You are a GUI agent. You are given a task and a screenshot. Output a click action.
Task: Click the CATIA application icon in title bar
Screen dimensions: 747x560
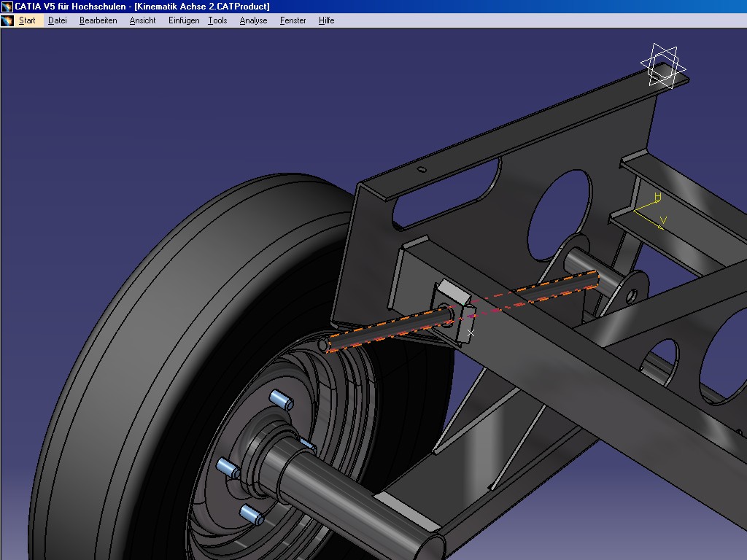coord(7,7)
